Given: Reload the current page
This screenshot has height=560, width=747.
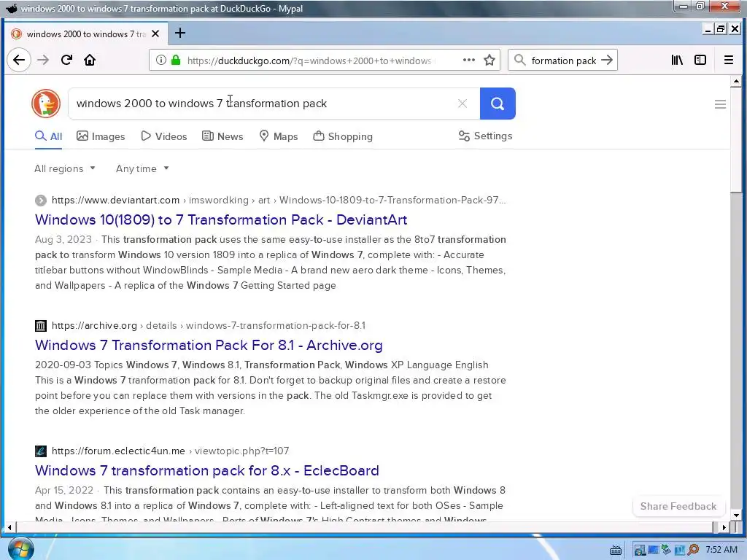Looking at the screenshot, I should (66, 60).
